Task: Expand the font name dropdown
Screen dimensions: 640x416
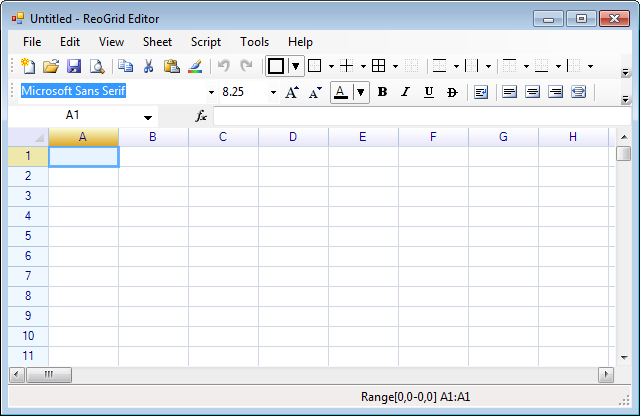Action: coord(211,92)
